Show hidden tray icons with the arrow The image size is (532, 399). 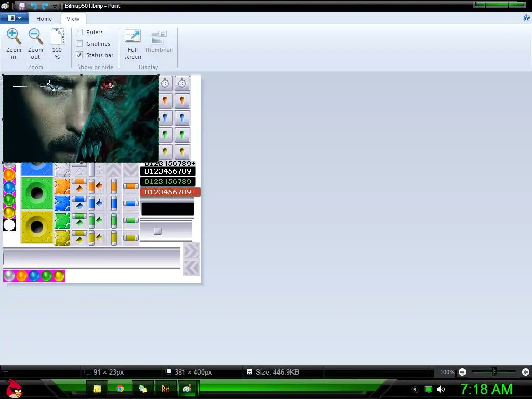click(415, 389)
